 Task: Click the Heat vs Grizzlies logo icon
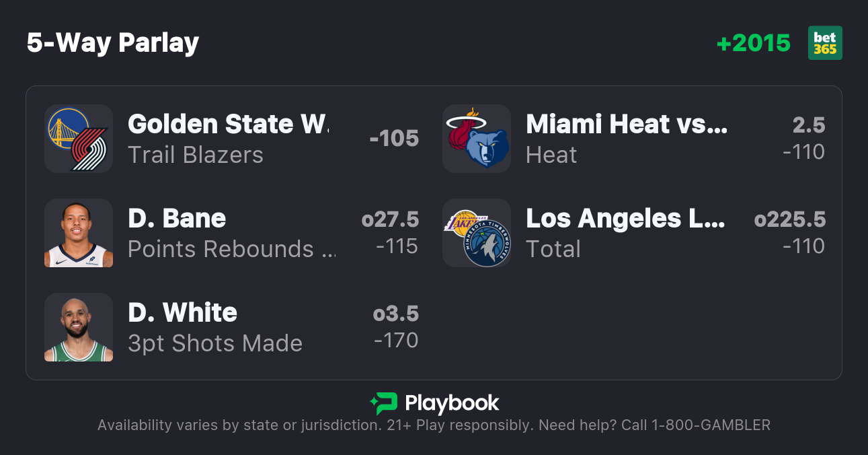click(x=476, y=139)
